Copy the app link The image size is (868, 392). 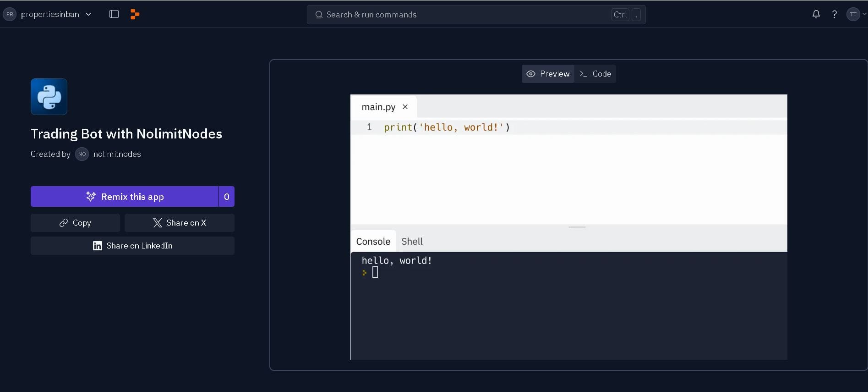75,223
